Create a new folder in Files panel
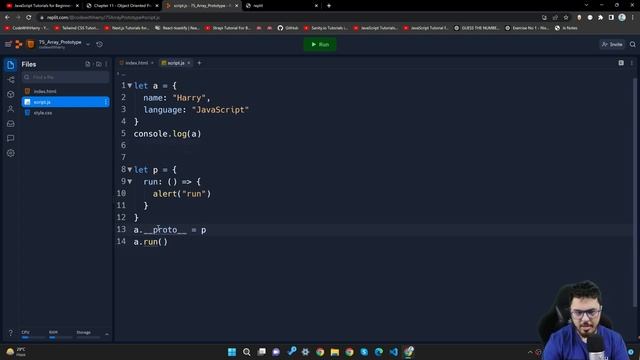Viewport: 640px width, 360px height. (x=98, y=64)
